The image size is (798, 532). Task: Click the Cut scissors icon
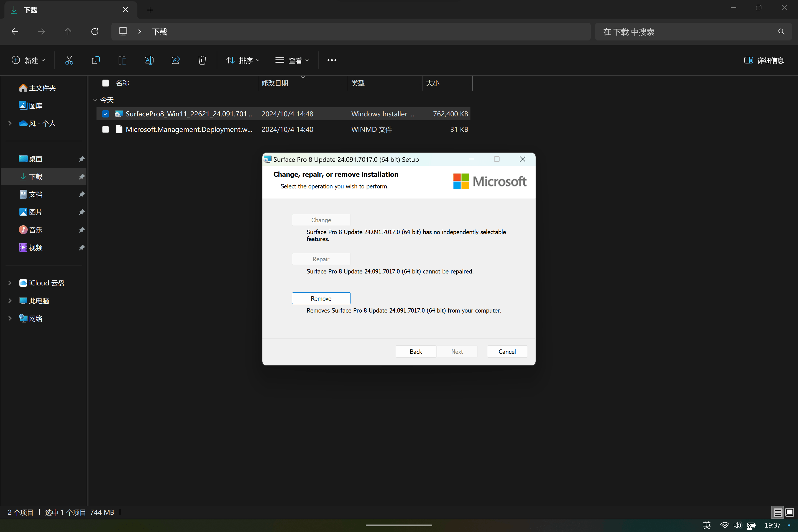(x=69, y=60)
